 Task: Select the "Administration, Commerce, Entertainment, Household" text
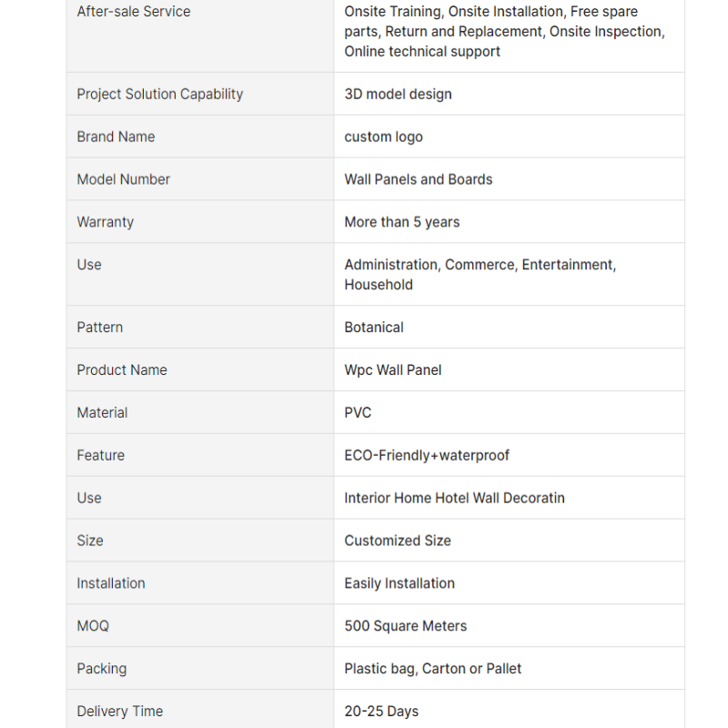(480, 274)
